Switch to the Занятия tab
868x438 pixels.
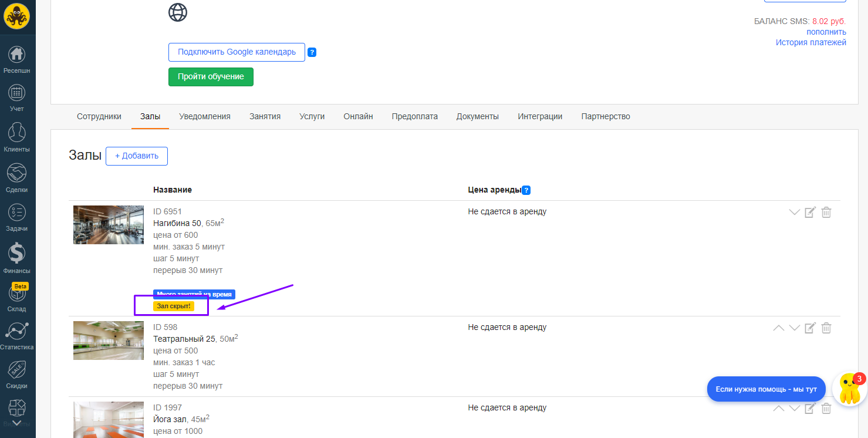pyautogui.click(x=265, y=116)
